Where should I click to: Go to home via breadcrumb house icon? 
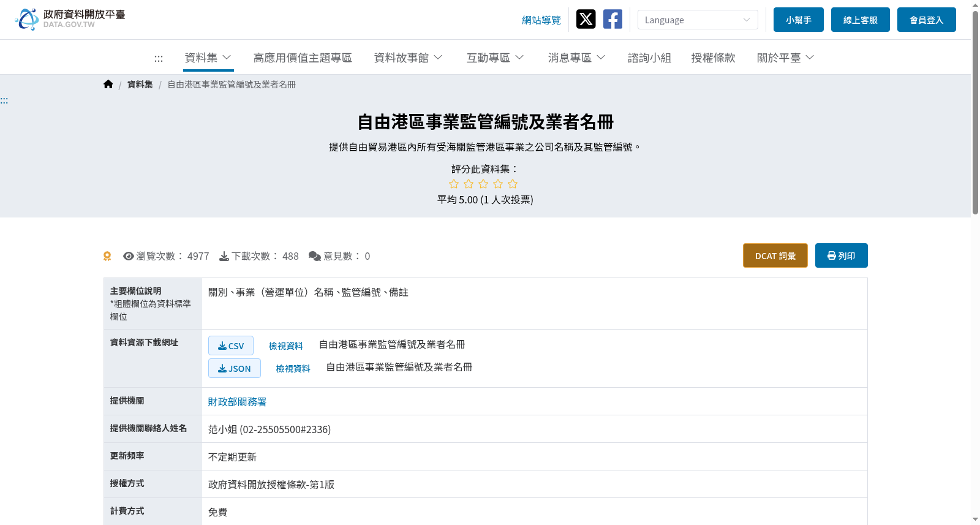[108, 85]
